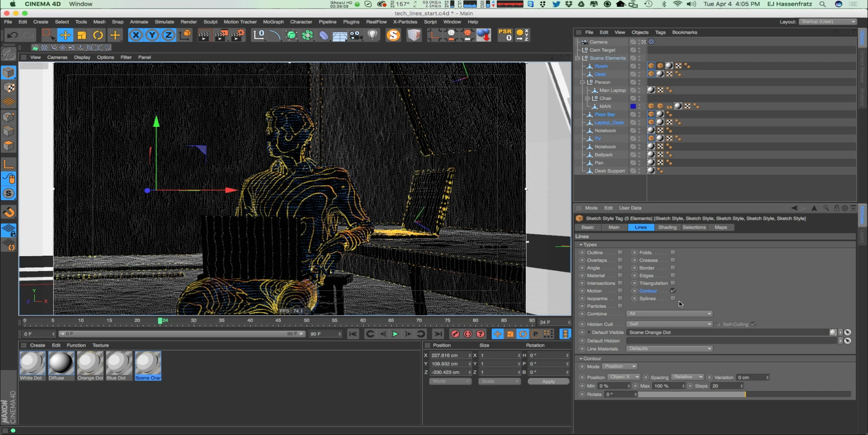Select the Scale tool

[x=82, y=35]
